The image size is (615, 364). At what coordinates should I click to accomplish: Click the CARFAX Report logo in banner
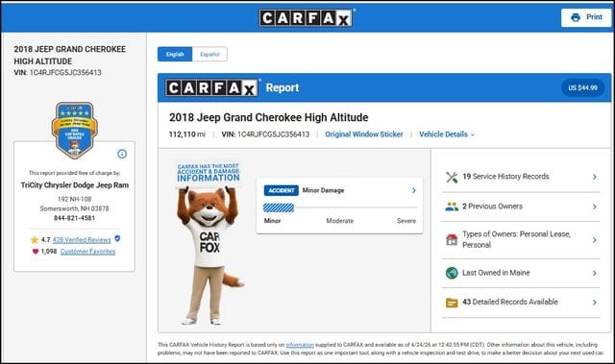211,87
